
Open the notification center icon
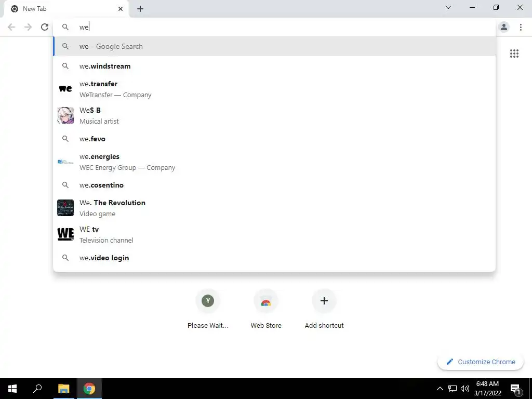[515, 389]
